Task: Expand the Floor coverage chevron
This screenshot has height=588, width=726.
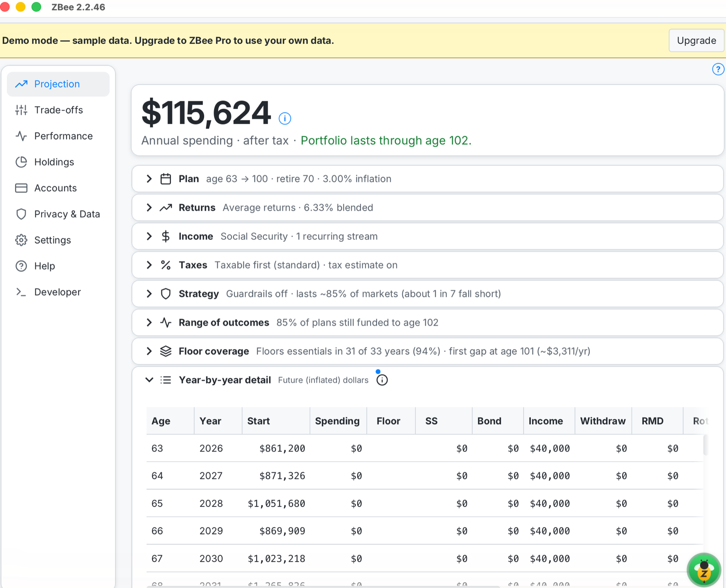Action: 149,351
